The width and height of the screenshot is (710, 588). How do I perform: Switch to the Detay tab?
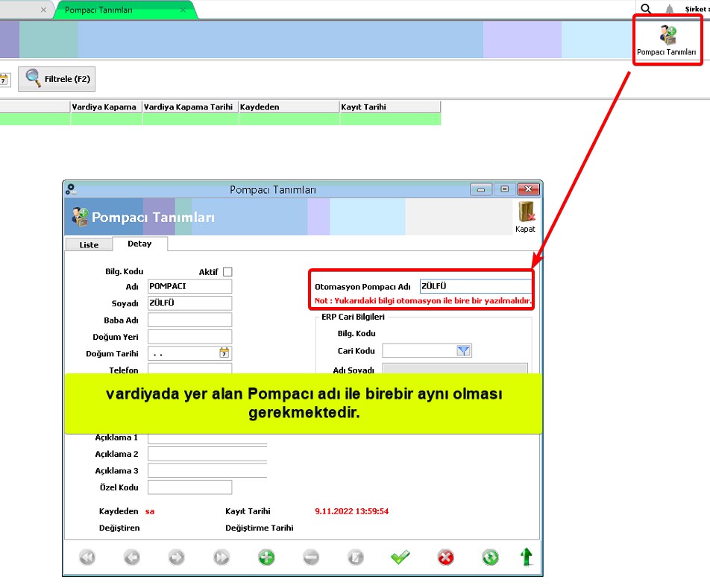[139, 244]
